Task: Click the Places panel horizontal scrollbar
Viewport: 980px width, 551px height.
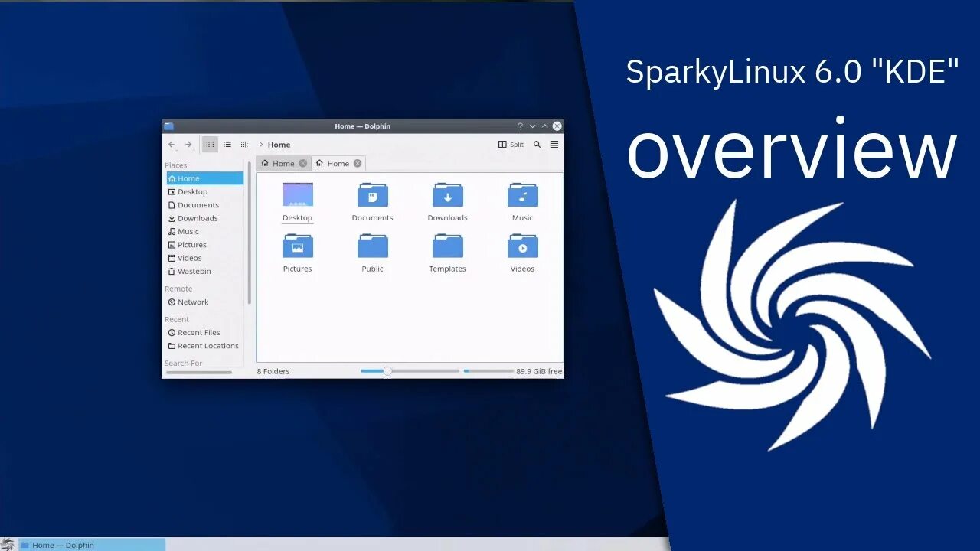Action: coord(199,373)
